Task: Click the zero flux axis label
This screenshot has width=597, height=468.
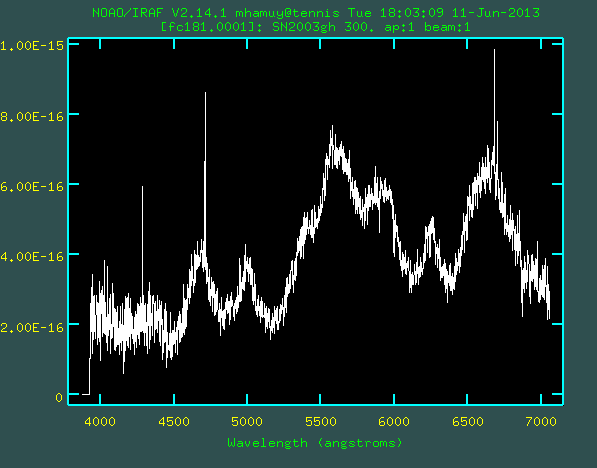Action: click(x=59, y=398)
